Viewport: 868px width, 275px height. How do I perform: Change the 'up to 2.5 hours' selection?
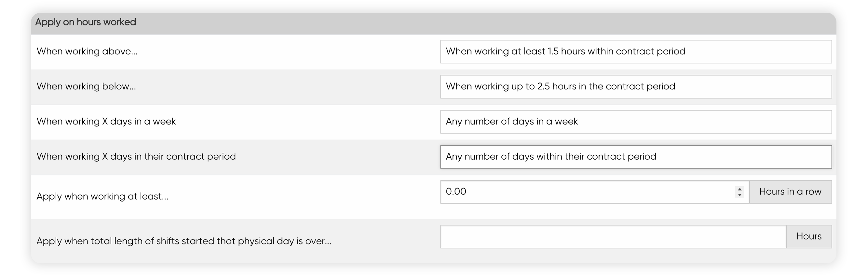tap(636, 86)
